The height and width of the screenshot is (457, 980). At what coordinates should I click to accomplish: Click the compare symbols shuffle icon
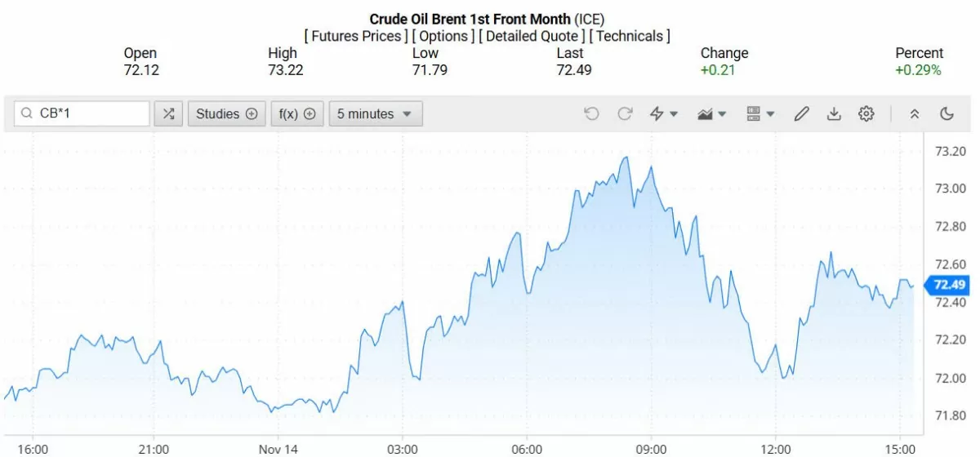click(x=168, y=114)
